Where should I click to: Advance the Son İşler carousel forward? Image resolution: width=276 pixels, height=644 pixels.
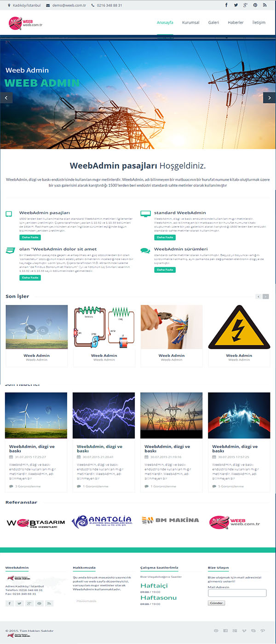pos(266,297)
